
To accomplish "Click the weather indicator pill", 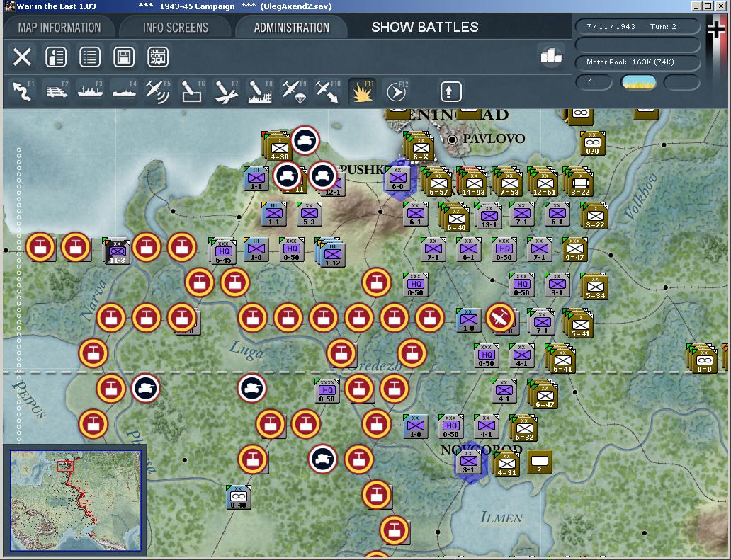I will pos(638,82).
